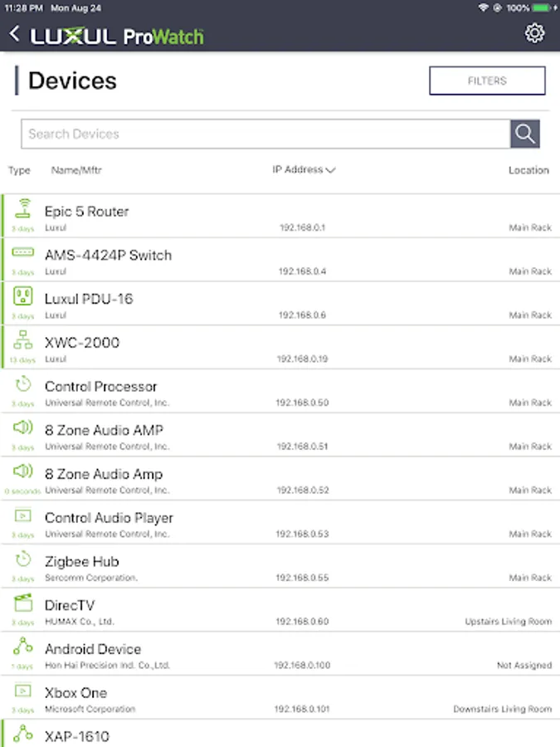
Task: Tap the XWC-2000 network icon
Action: (23, 340)
